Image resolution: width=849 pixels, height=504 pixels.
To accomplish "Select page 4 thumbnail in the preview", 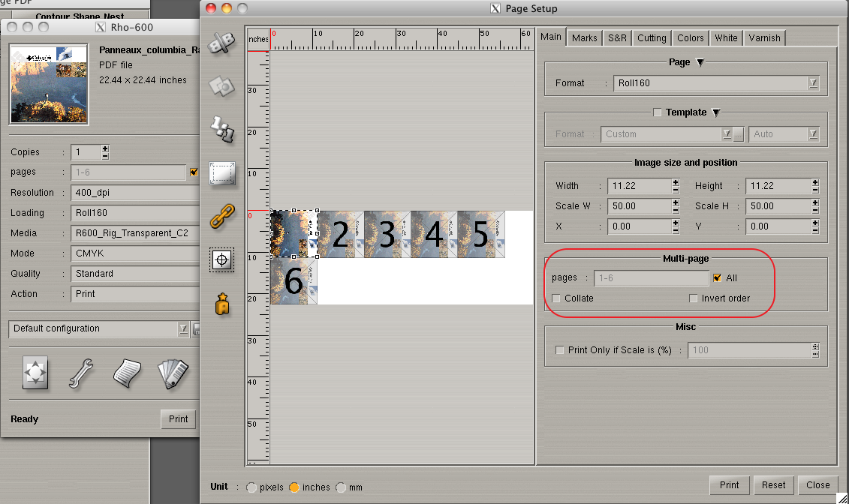I will point(434,234).
